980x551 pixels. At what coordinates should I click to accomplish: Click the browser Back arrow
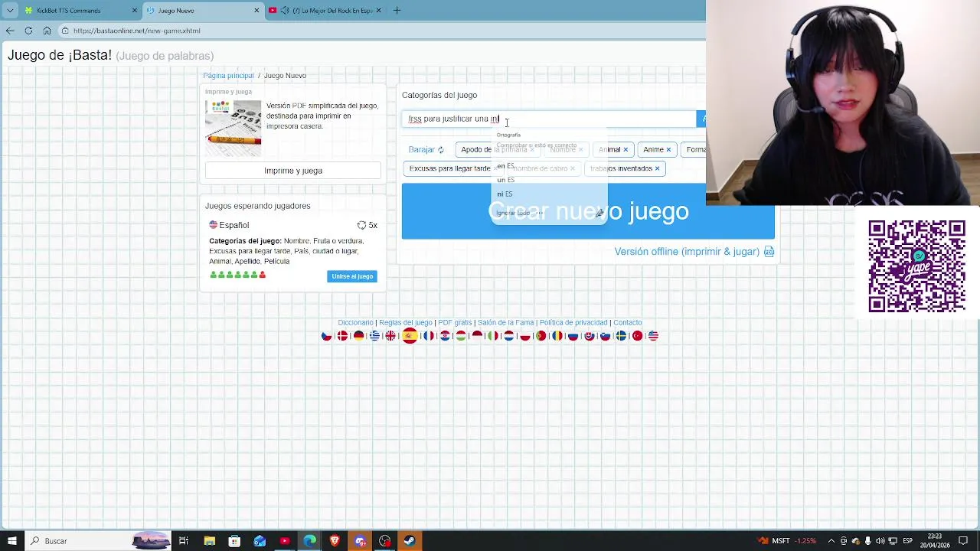pos(10,31)
